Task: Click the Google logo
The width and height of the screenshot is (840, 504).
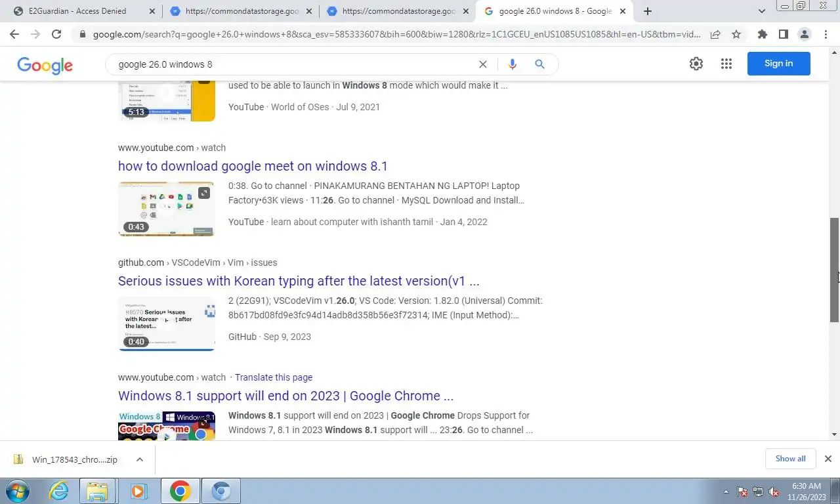Action: tap(45, 65)
